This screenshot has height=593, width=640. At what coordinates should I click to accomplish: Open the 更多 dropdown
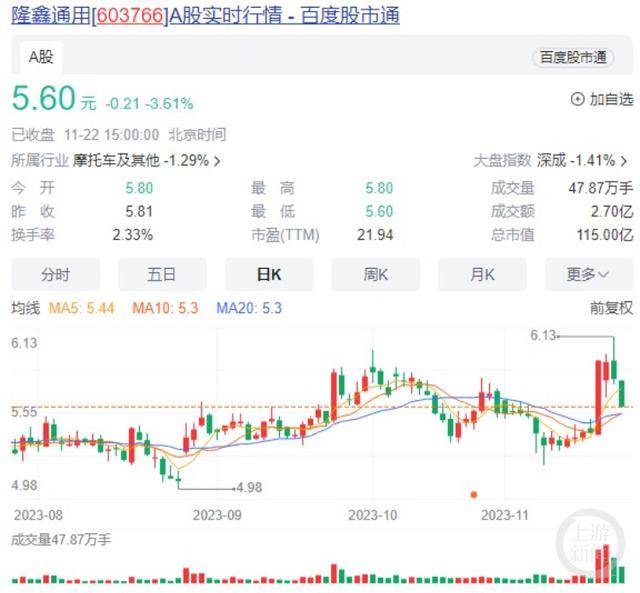click(589, 274)
